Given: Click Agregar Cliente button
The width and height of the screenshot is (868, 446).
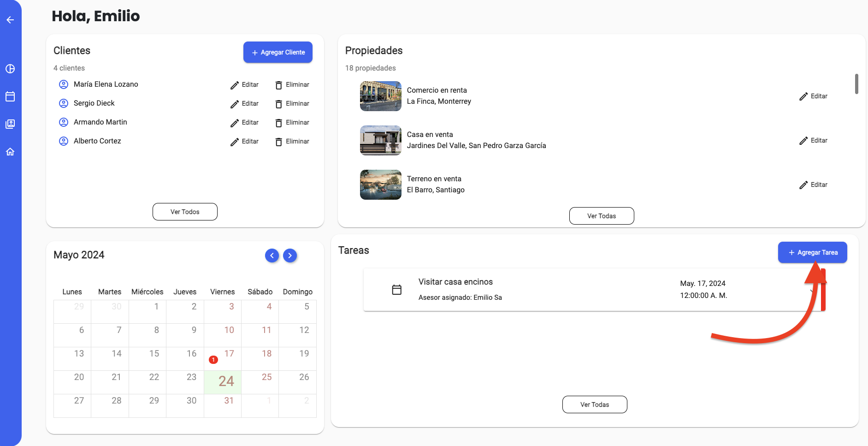Looking at the screenshot, I should [x=278, y=52].
